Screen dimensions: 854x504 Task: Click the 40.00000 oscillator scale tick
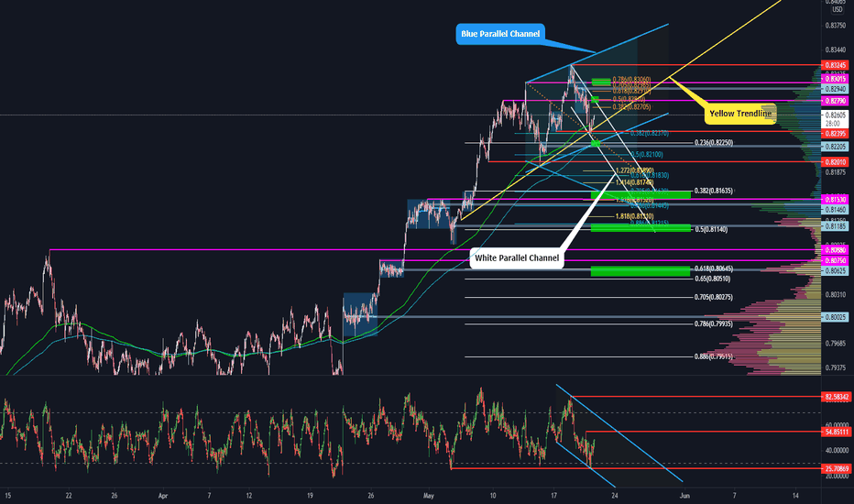coord(837,451)
